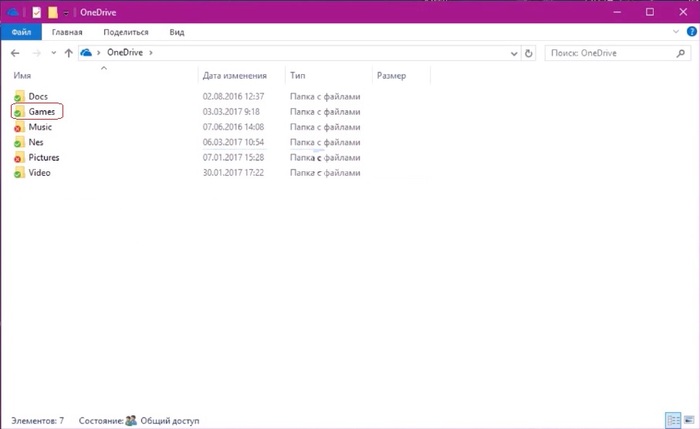
Task: Click Папка с файлами in the Video row
Action: (x=325, y=173)
